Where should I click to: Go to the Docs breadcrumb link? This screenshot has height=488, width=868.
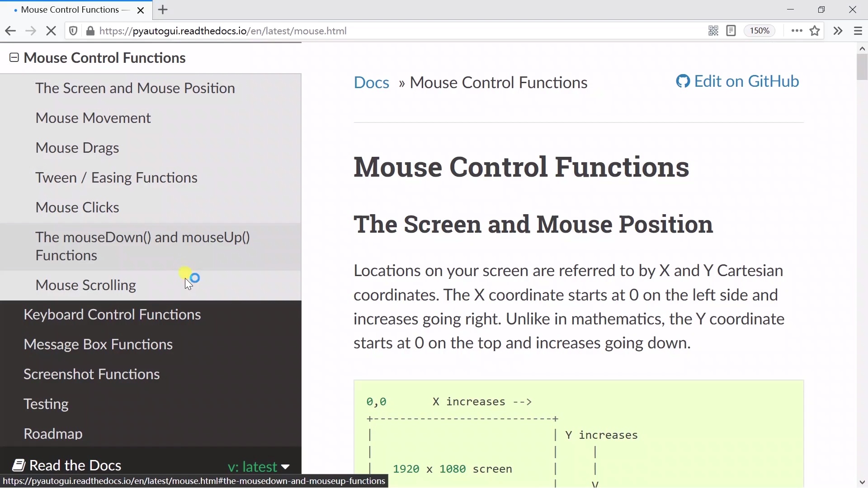click(371, 83)
